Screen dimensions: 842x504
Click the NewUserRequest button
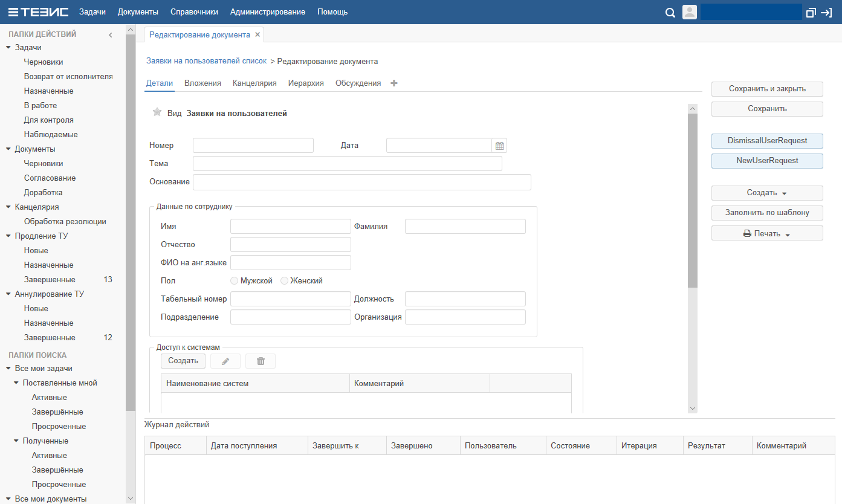(x=767, y=161)
